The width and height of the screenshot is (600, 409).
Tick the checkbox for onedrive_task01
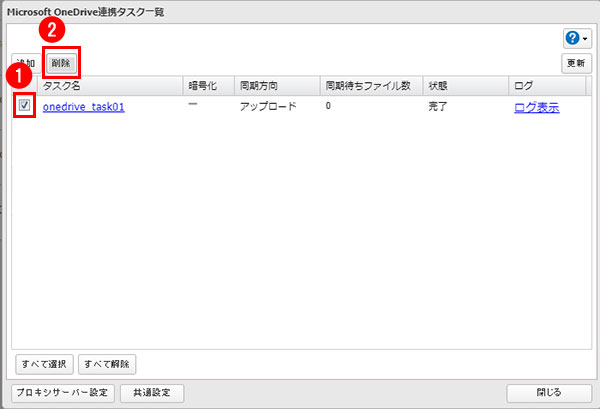point(25,105)
